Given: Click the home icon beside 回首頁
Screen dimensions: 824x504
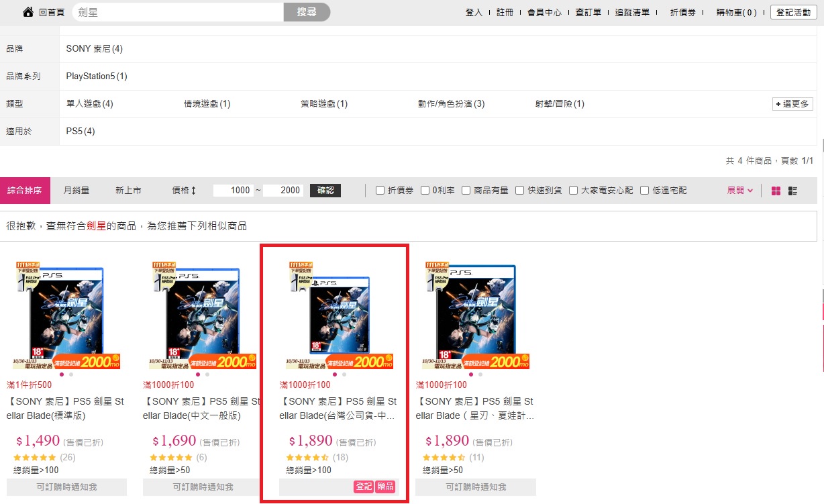Looking at the screenshot, I should point(28,12).
